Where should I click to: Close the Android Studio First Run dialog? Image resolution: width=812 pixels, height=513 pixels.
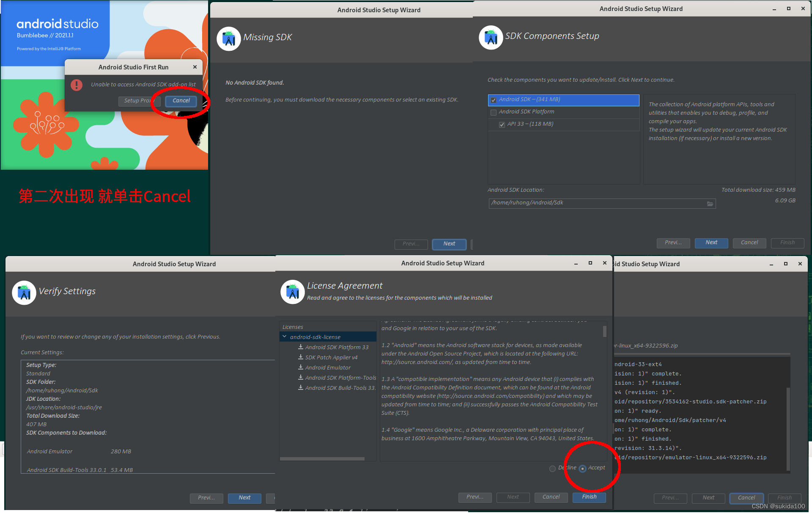click(x=195, y=67)
